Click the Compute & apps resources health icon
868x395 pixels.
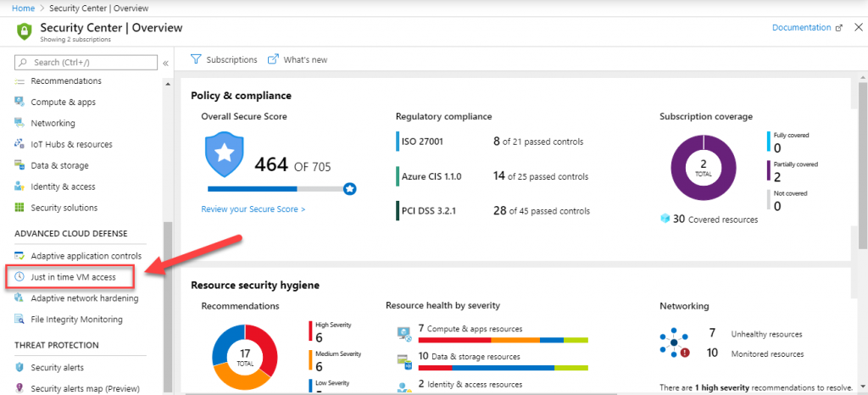tap(404, 333)
